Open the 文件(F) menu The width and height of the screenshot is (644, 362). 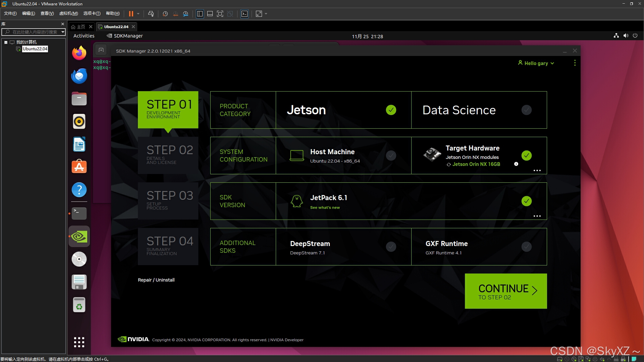(10, 13)
